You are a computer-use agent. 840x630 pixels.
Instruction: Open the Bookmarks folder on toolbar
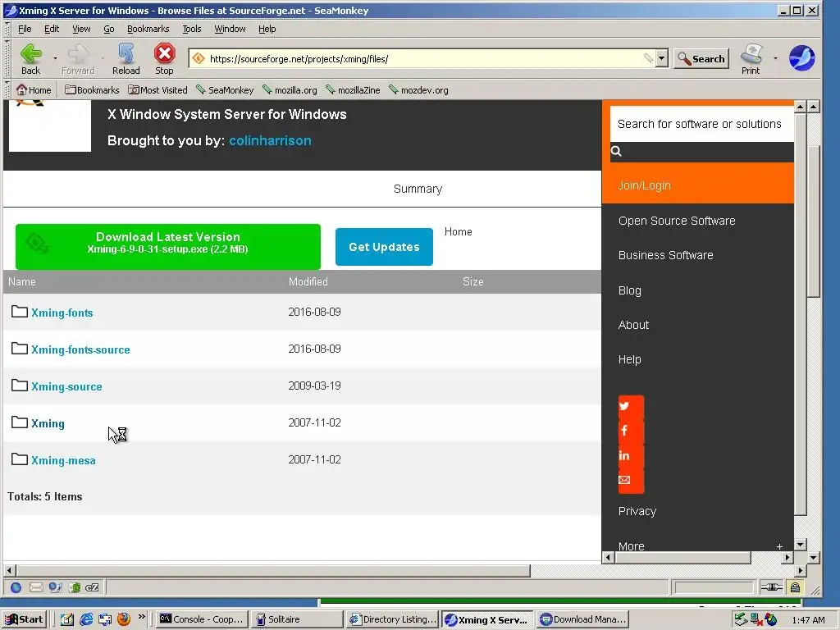click(x=92, y=90)
